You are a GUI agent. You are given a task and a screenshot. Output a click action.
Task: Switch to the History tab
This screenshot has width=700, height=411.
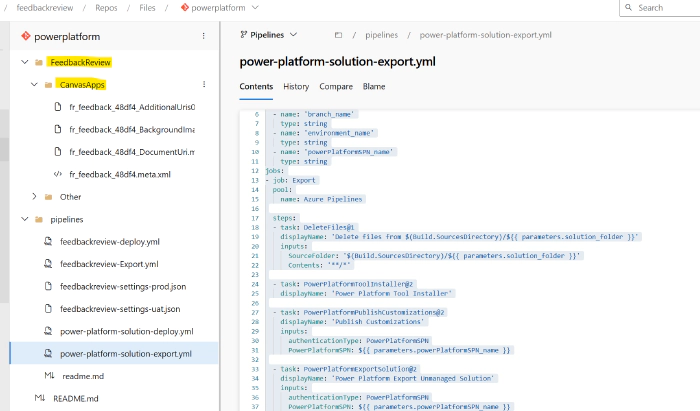[x=296, y=87]
